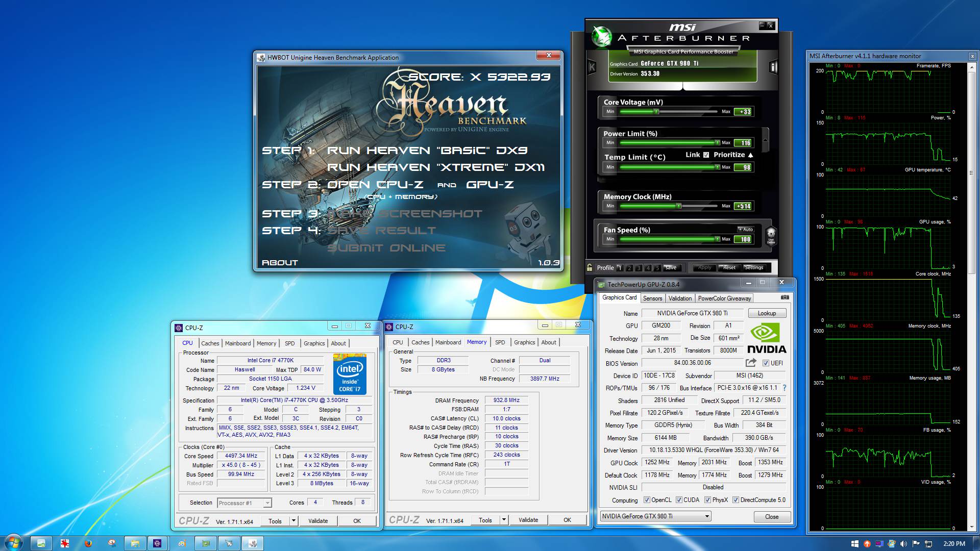Toggle the OpenCL checkbox
Screen dimensions: 980x551
647,500
